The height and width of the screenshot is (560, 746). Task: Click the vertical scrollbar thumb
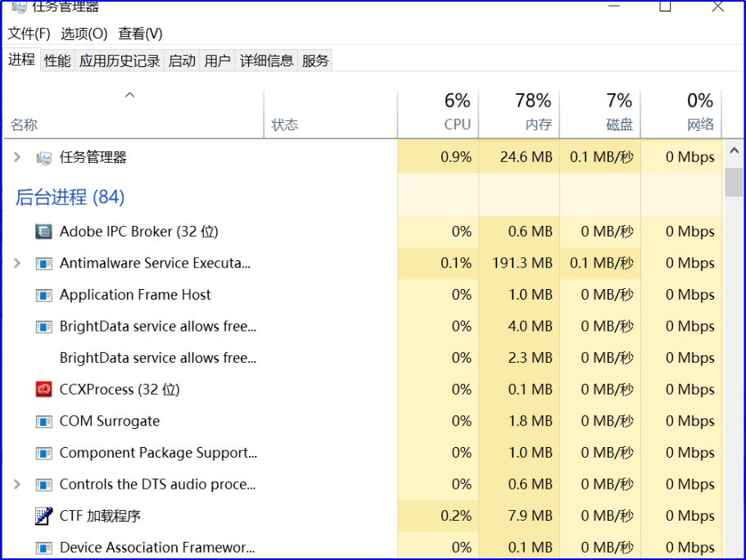(734, 182)
